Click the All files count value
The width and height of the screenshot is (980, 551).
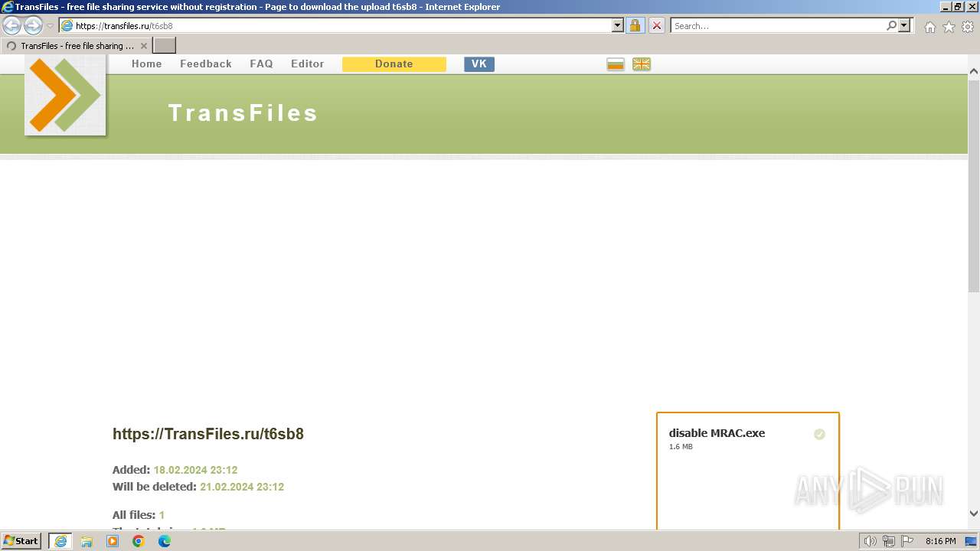[162, 515]
